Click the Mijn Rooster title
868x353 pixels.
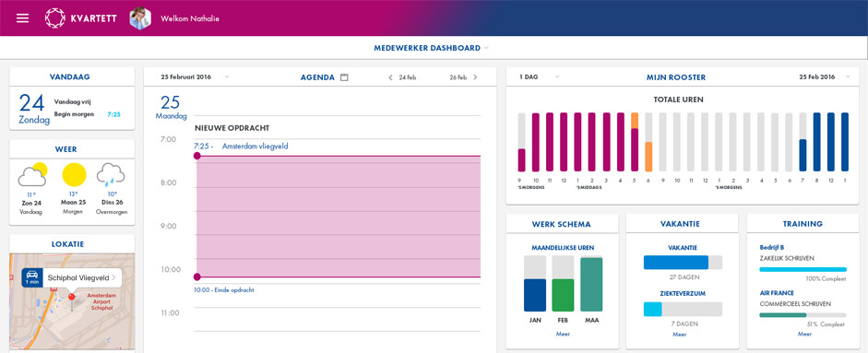(x=676, y=77)
